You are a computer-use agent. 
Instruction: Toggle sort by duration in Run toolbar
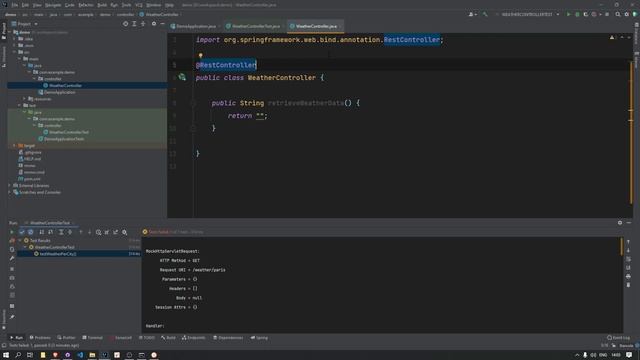pyautogui.click(x=50, y=232)
